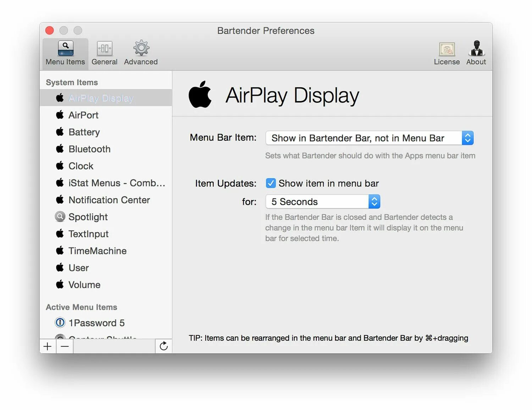Image resolution: width=532 pixels, height=410 pixels.
Task: Click the Apple icon beside Notification Center
Action: (x=60, y=200)
